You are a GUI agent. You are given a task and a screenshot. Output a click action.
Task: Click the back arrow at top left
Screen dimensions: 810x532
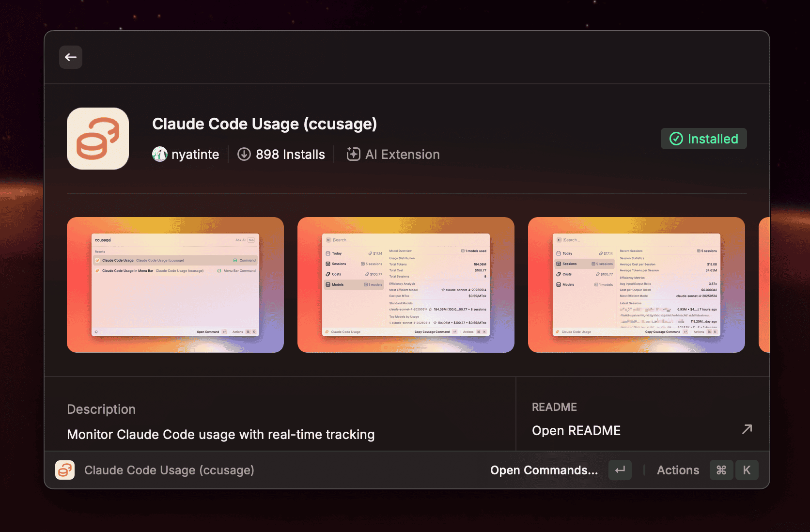pos(71,57)
